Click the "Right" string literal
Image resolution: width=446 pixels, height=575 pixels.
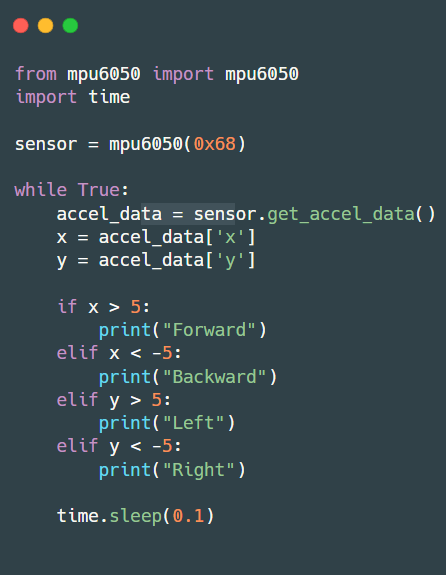199,470
